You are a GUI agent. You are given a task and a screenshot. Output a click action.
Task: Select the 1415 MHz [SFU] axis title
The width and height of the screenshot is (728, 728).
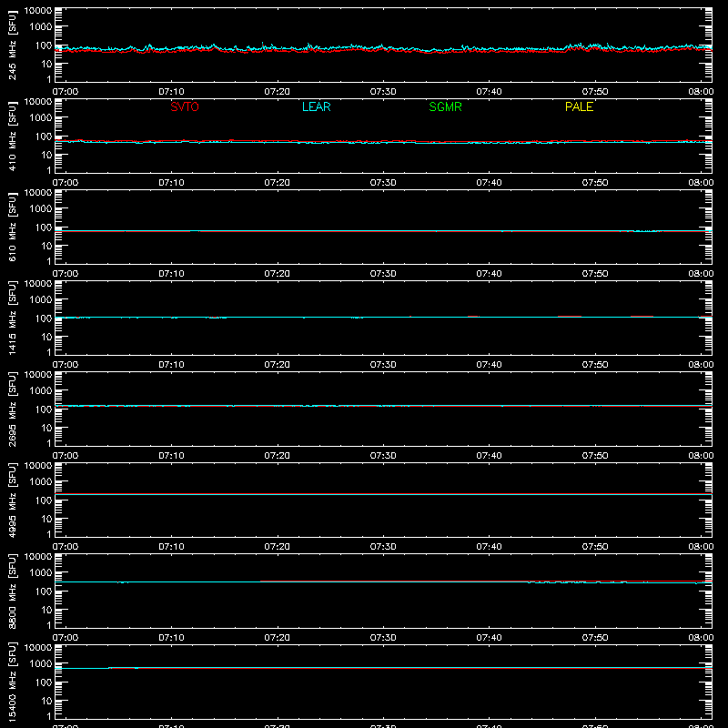coord(12,318)
